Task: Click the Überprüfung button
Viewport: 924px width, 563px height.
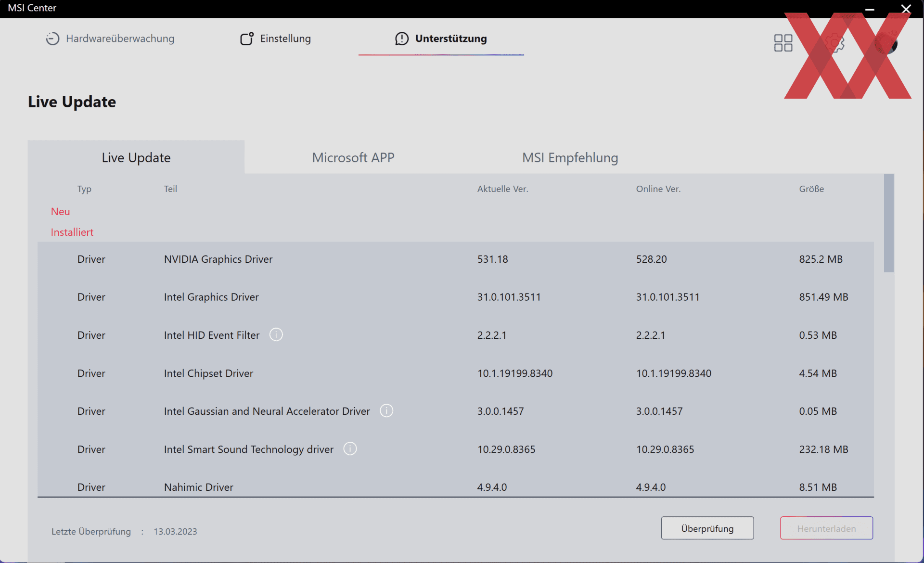Action: click(707, 528)
